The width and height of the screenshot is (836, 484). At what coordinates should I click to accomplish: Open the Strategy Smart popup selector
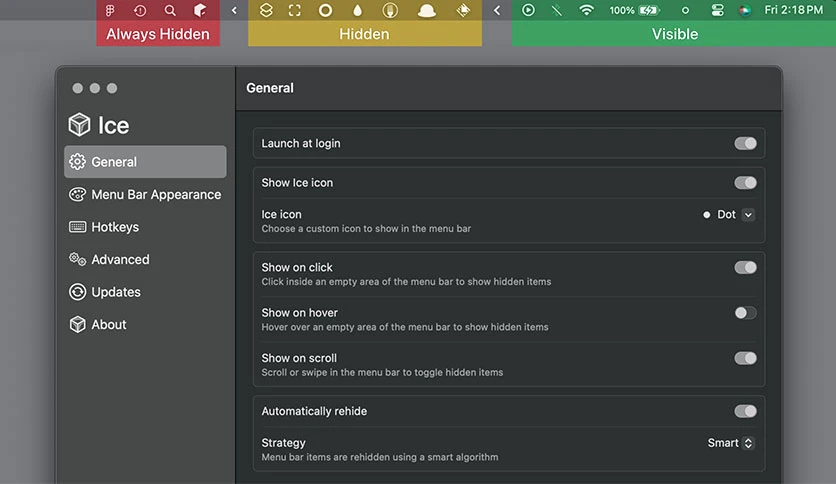pos(730,443)
